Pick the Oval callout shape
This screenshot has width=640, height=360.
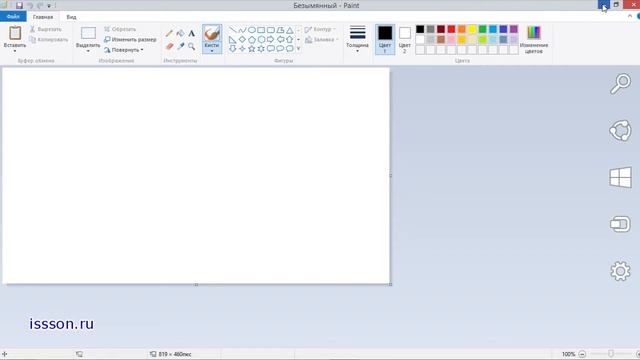pos(280,49)
